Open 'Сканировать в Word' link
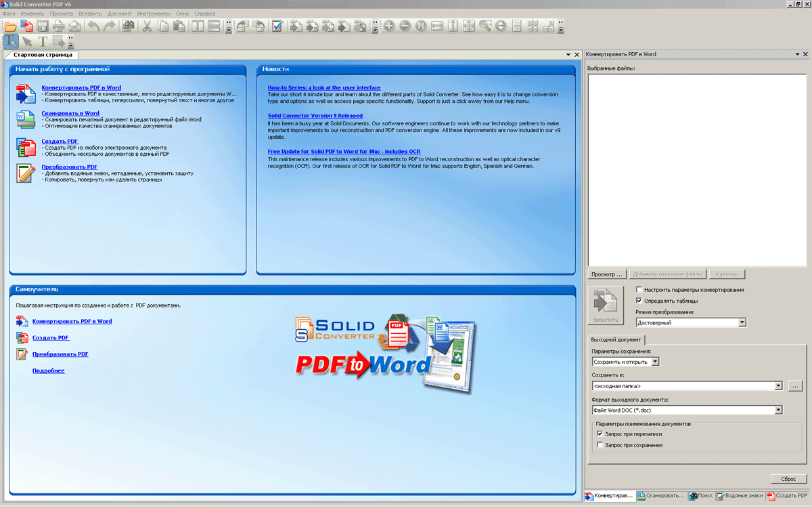 [x=70, y=113]
